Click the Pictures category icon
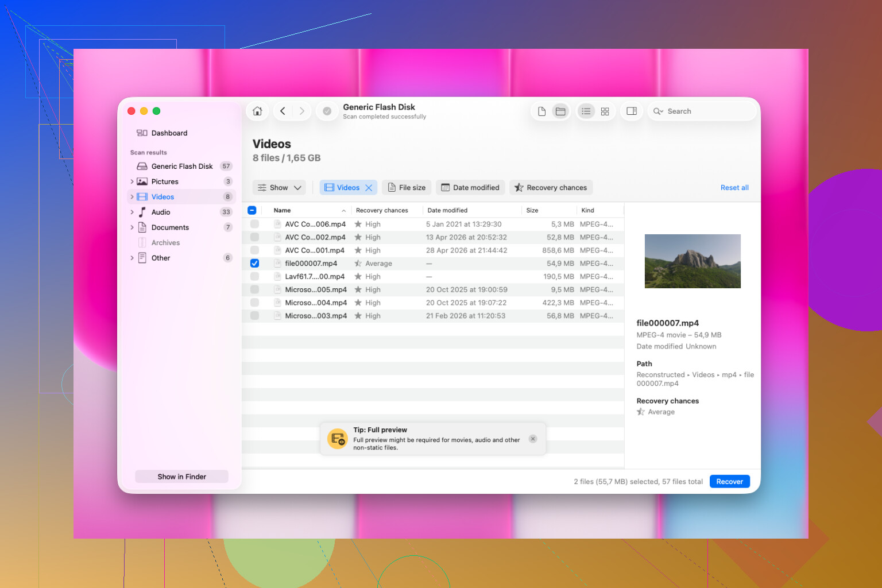882x588 pixels. point(142,181)
